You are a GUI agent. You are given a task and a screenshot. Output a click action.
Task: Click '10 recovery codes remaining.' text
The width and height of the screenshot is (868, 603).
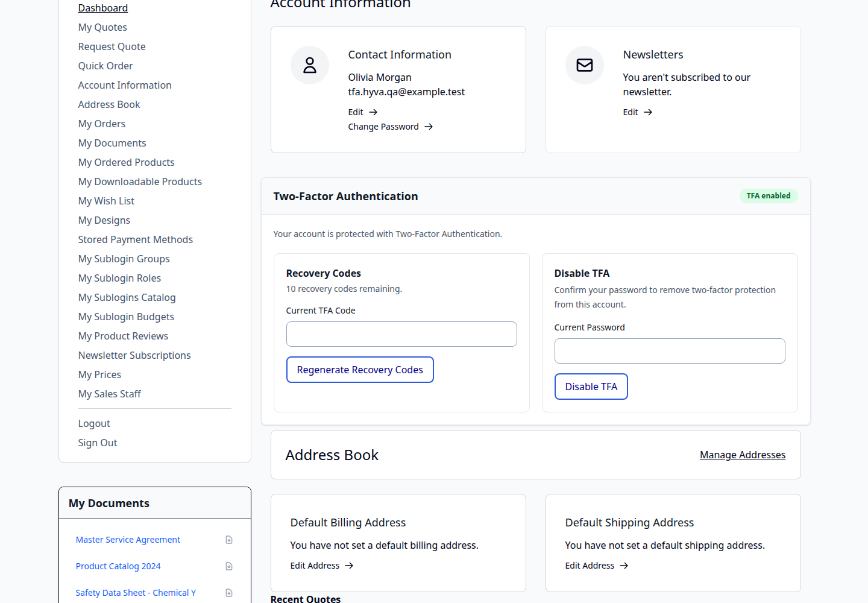tap(344, 289)
